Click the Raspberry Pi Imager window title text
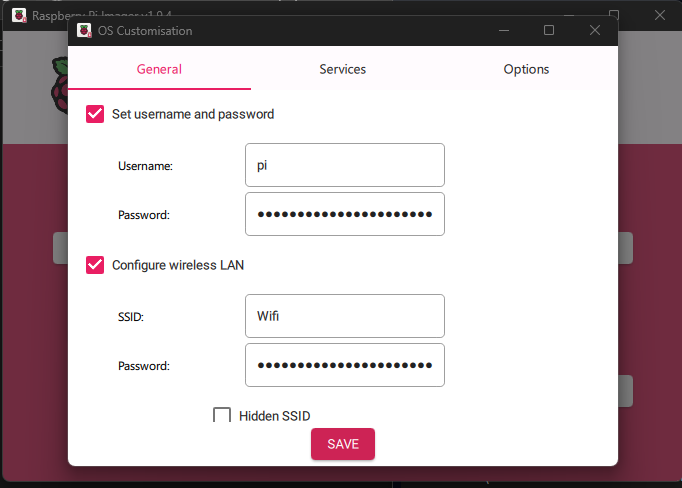Viewport: 682px width, 488px height. coord(102,16)
